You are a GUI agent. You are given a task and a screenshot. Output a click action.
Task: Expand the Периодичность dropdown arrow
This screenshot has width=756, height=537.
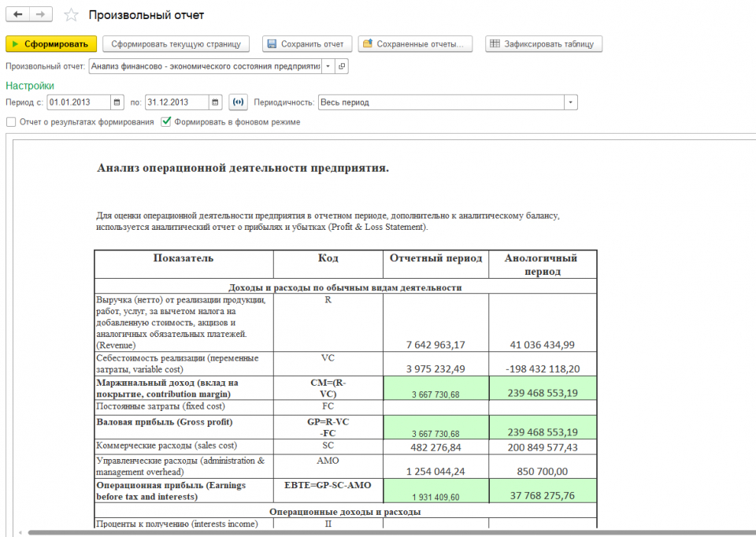(x=571, y=102)
